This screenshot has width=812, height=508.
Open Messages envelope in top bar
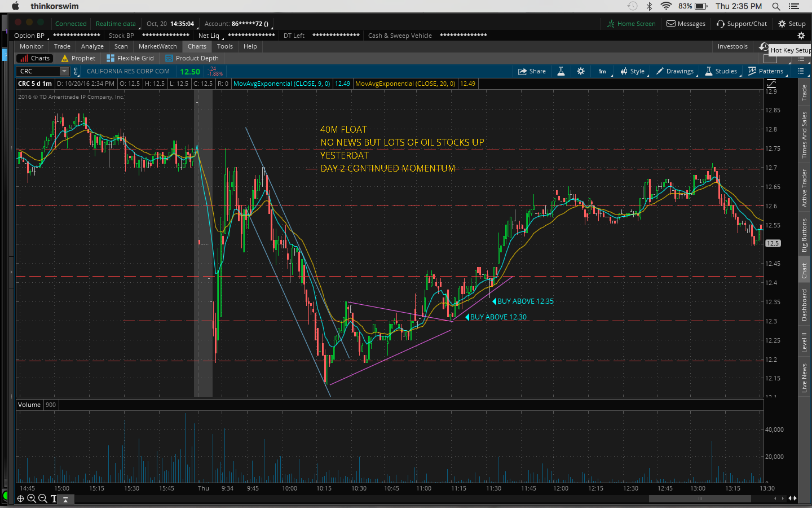pos(686,24)
